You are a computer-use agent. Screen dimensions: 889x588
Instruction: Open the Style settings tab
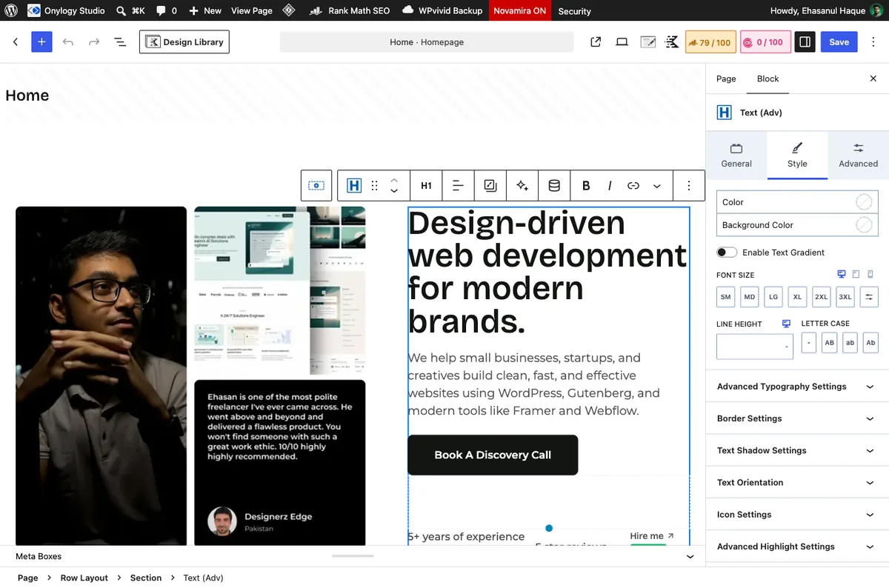797,156
